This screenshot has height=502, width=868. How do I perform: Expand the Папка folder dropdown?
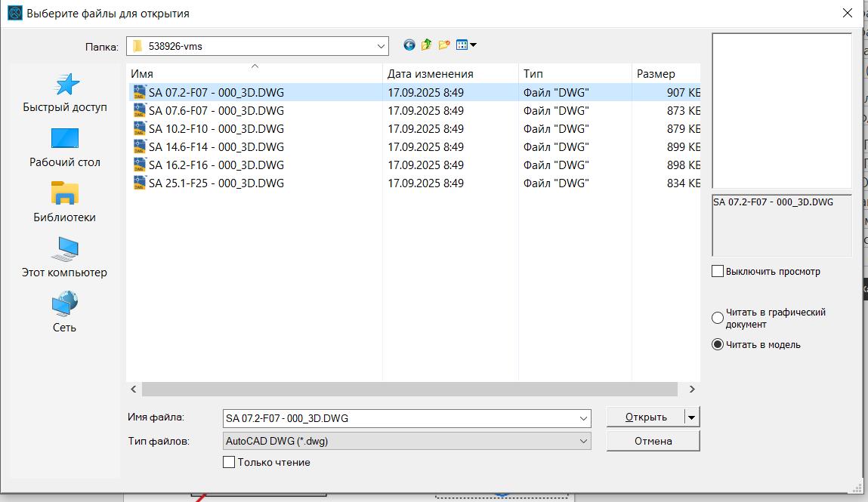[x=381, y=46]
